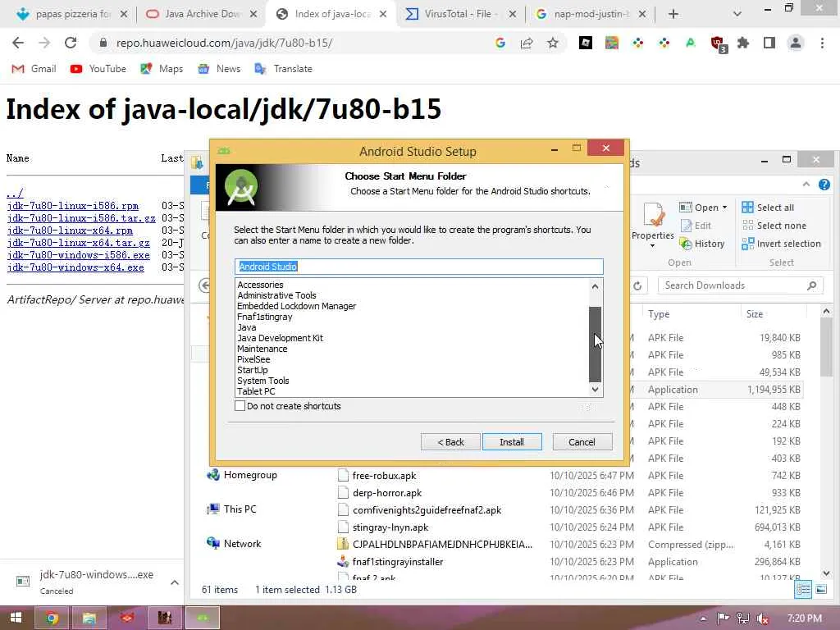840x630 pixels.
Task: Select StartUp folder entry
Action: tap(253, 370)
